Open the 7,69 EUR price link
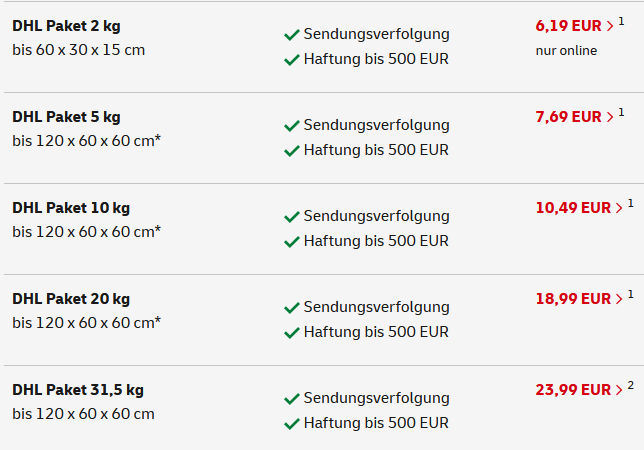This screenshot has height=450, width=644. coord(569,117)
